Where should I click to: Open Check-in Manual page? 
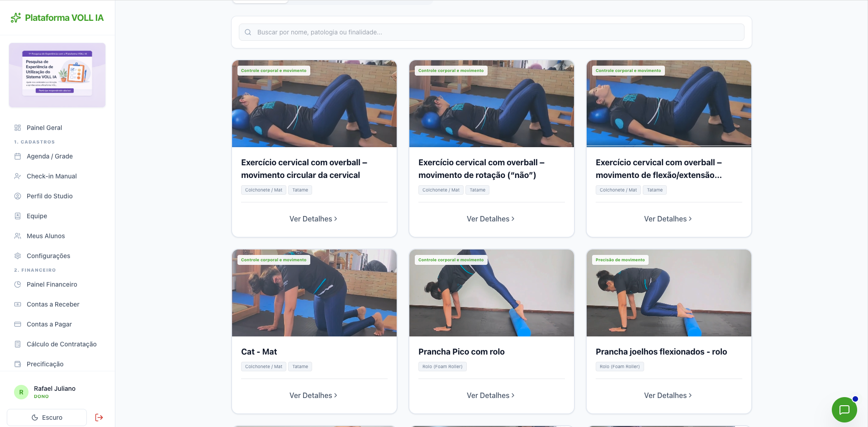[52, 176]
